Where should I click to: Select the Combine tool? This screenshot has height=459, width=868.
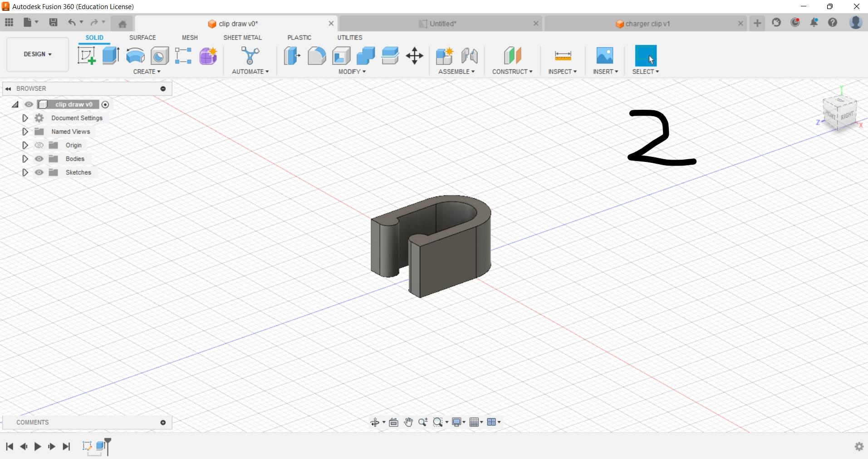point(366,56)
